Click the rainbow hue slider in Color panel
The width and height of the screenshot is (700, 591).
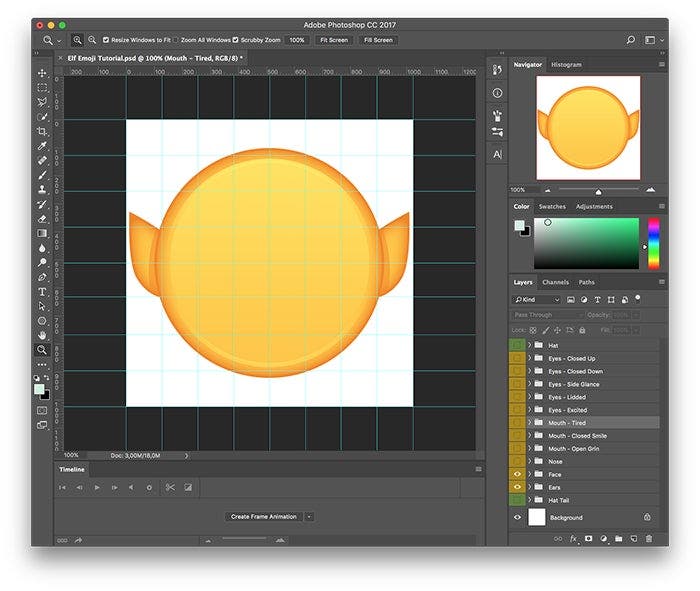[x=654, y=243]
